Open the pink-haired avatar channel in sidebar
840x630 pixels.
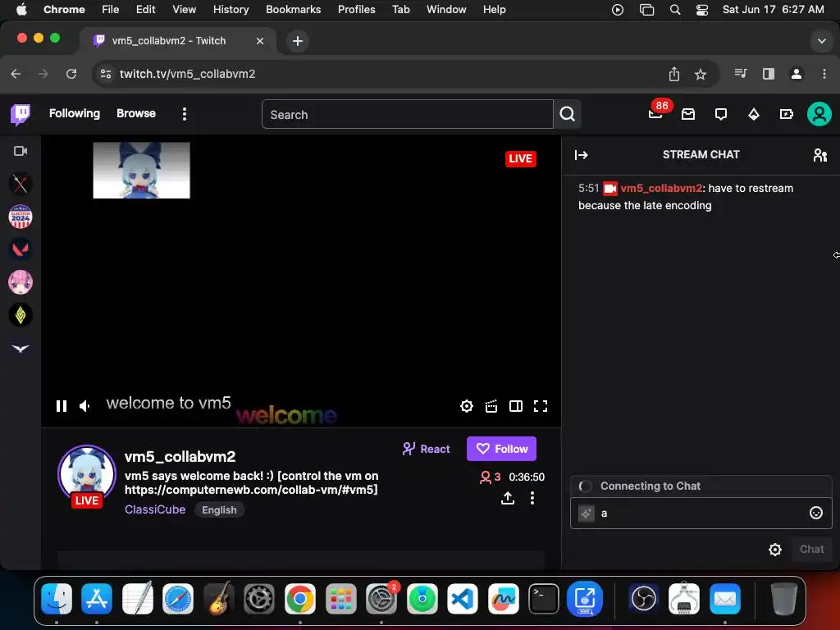pyautogui.click(x=21, y=282)
